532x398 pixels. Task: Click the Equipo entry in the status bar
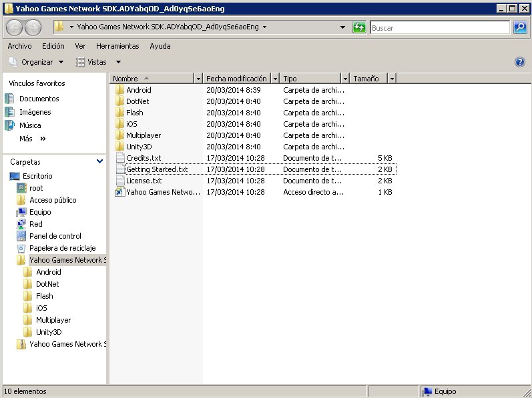click(440, 391)
